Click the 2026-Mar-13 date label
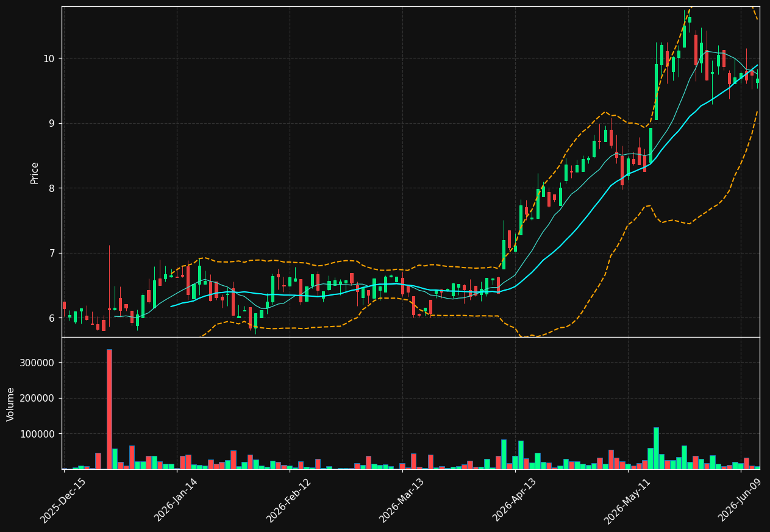The image size is (770, 532). [401, 500]
